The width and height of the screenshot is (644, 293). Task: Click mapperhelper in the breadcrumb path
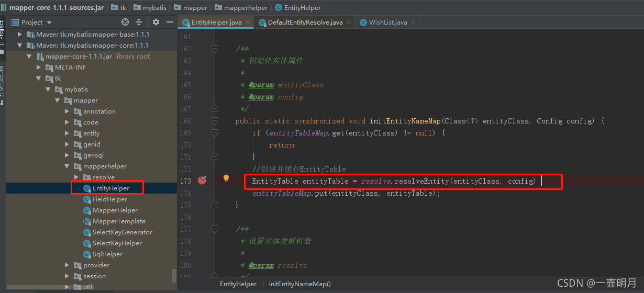240,8
